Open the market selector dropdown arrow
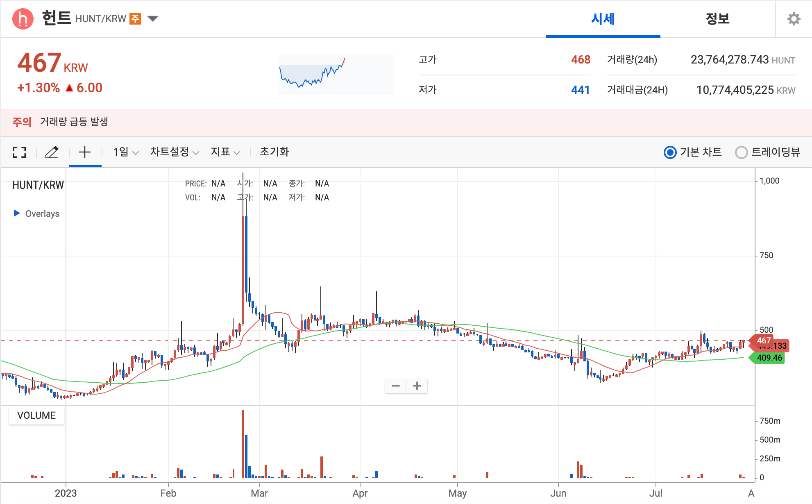812x504 pixels. coord(153,19)
